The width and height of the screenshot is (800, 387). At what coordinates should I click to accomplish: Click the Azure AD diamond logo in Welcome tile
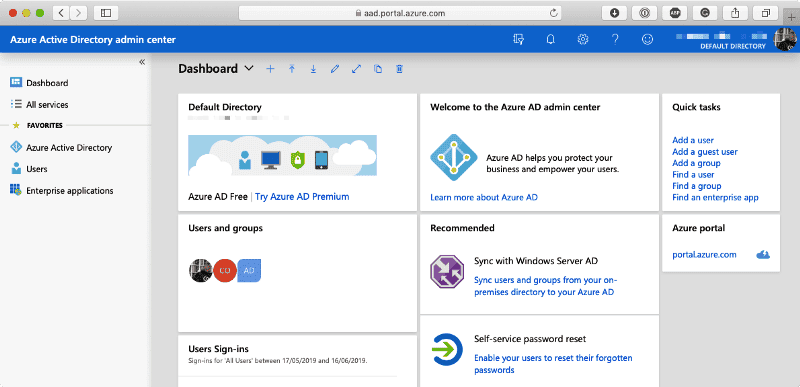pyautogui.click(x=454, y=158)
